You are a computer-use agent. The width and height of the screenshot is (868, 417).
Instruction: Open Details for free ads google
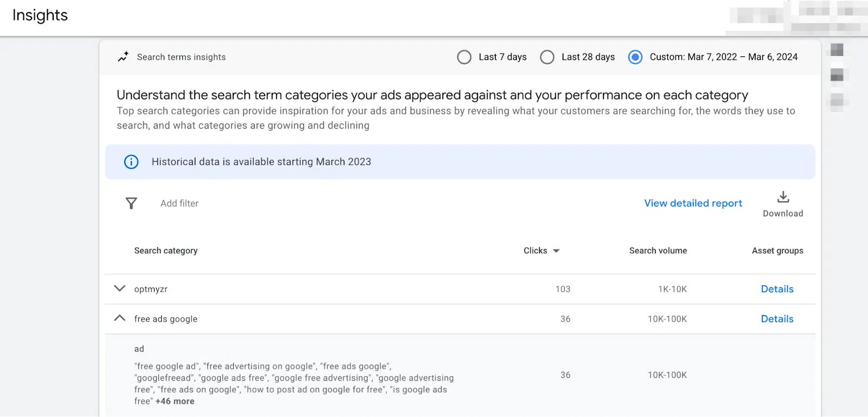tap(777, 319)
